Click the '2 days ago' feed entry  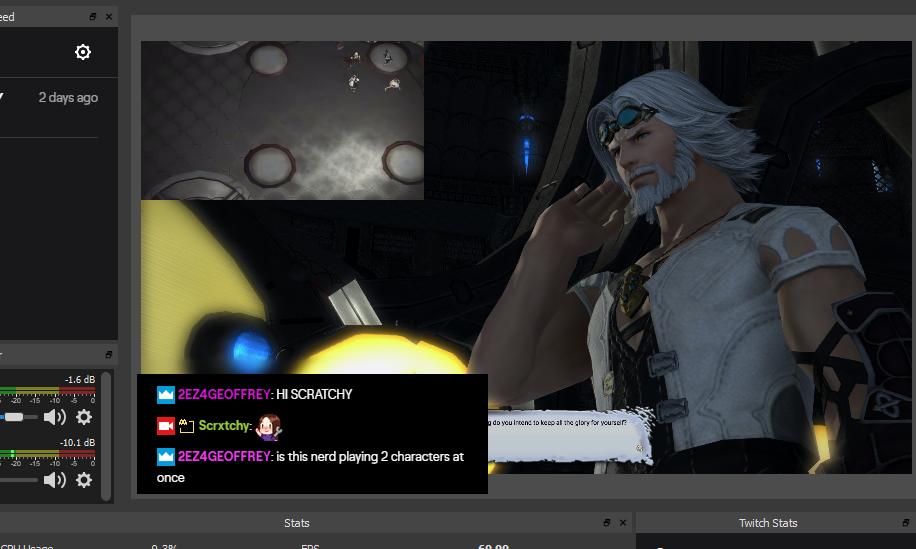(x=68, y=98)
